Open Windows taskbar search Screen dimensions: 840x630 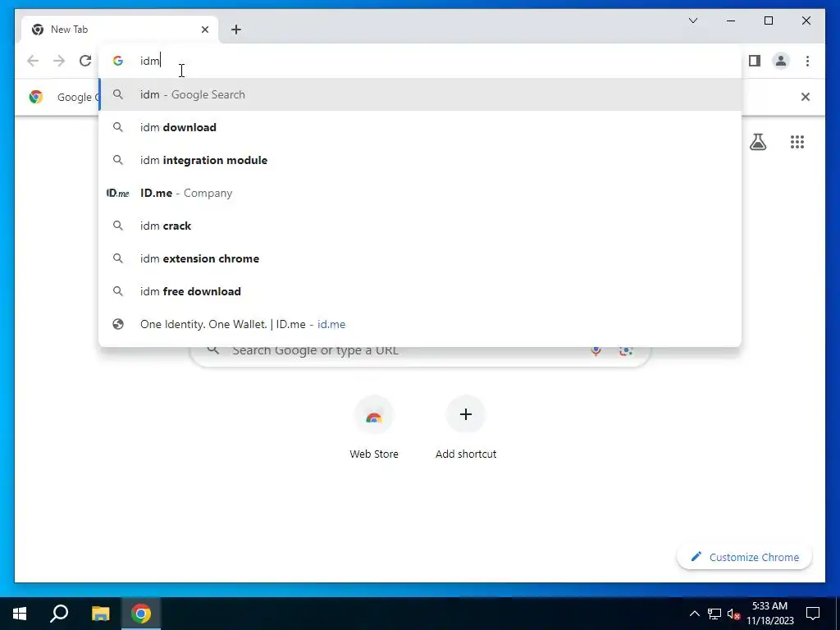[x=59, y=614]
